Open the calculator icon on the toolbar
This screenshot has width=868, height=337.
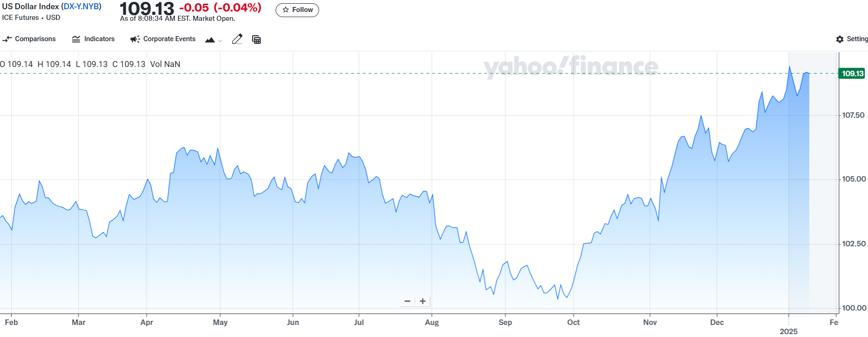[256, 39]
